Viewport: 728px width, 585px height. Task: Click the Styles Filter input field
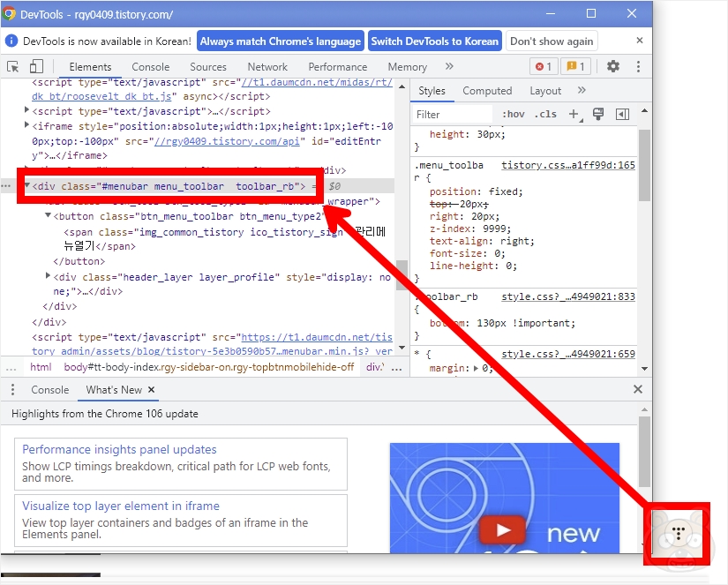(452, 114)
